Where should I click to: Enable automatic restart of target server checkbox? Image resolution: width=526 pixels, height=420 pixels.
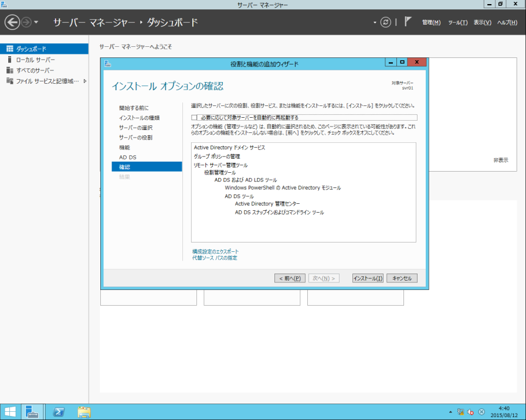194,117
